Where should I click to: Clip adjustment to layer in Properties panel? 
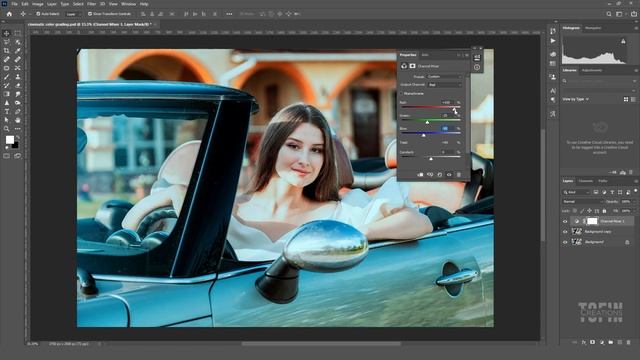click(420, 175)
